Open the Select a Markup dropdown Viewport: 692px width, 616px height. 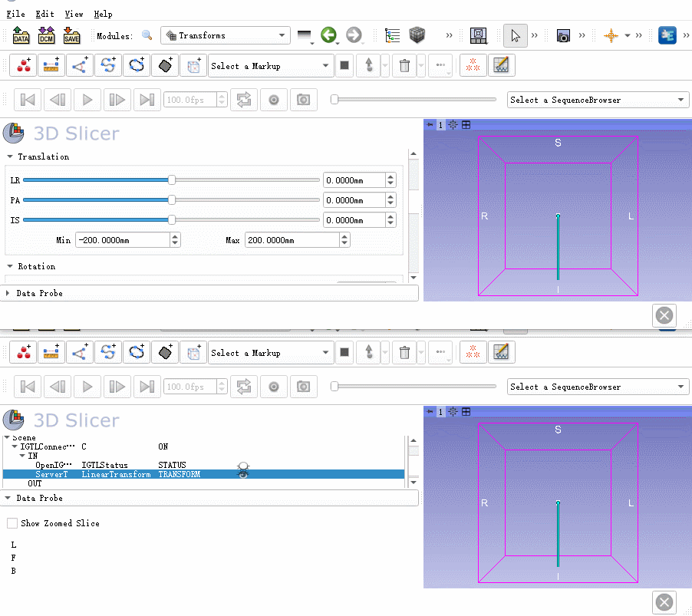point(270,65)
